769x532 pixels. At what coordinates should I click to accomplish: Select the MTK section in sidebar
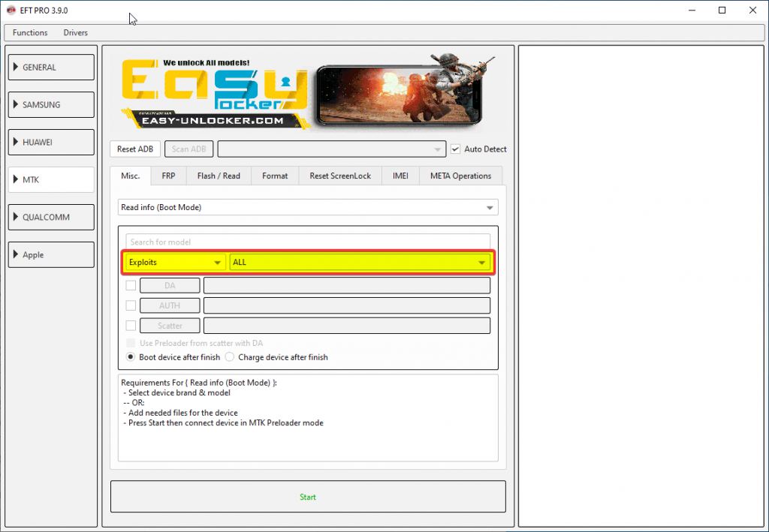coord(51,179)
